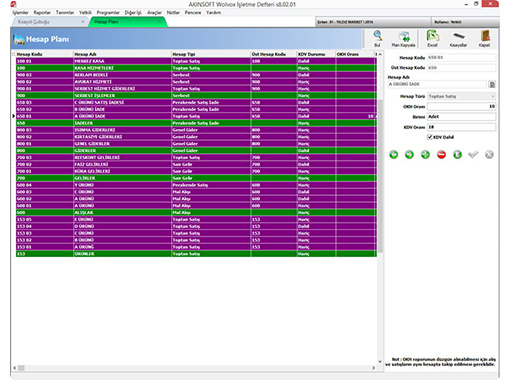Click the green refresh record icon
Screen dimensions: 510x380
pyautogui.click(x=457, y=155)
